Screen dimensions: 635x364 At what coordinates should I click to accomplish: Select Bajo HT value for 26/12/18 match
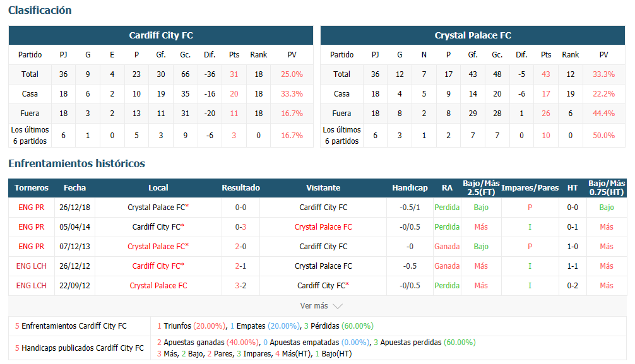[x=606, y=208]
